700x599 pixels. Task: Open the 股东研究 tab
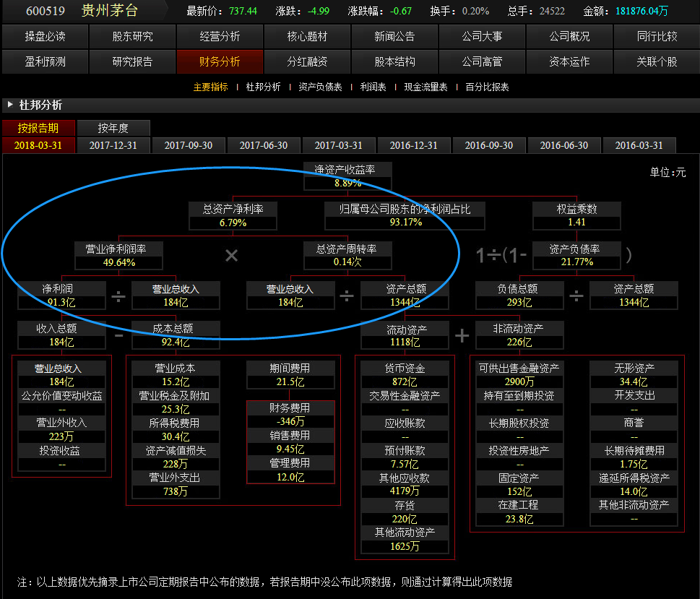tap(133, 36)
